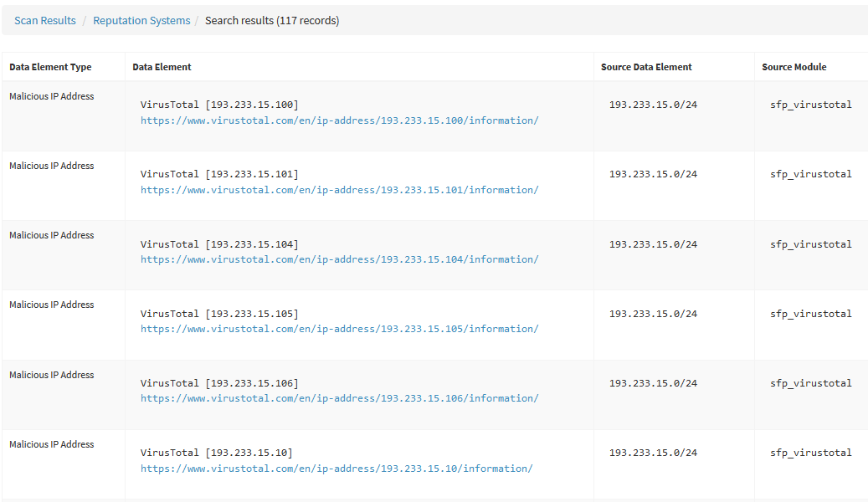Viewport: 868px width, 502px height.
Task: Open VirusTotal link for 193.233.15.106
Action: [x=339, y=398]
